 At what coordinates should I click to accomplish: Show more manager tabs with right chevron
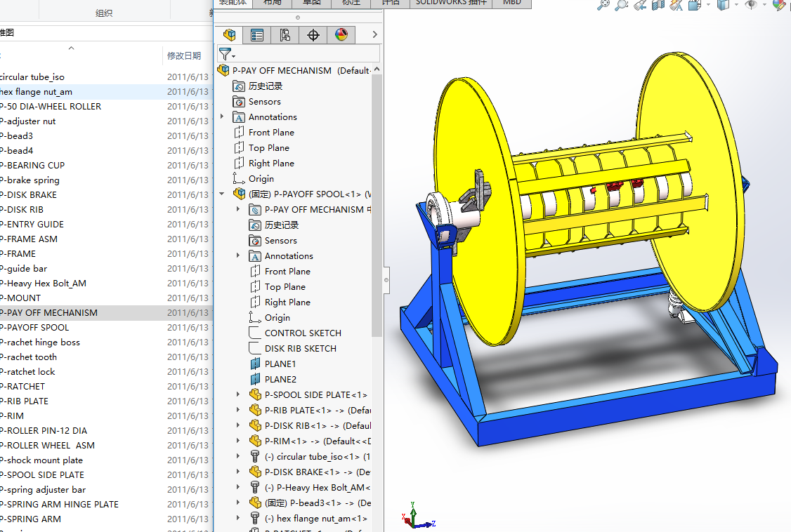click(x=375, y=34)
